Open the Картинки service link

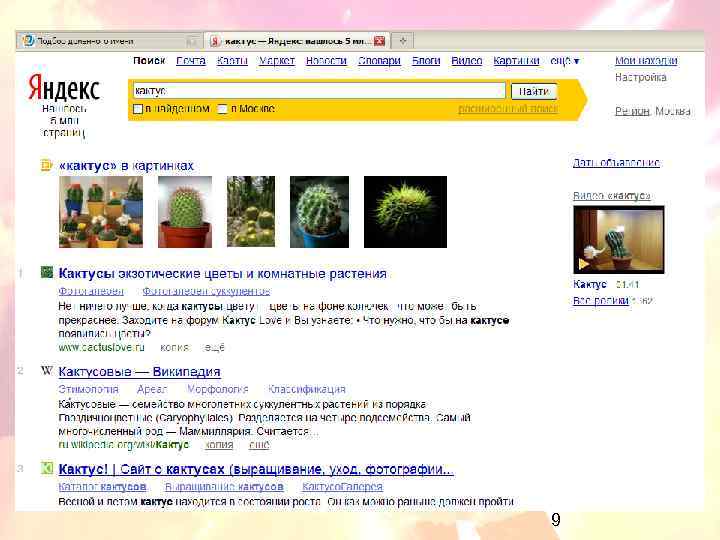[x=516, y=61]
